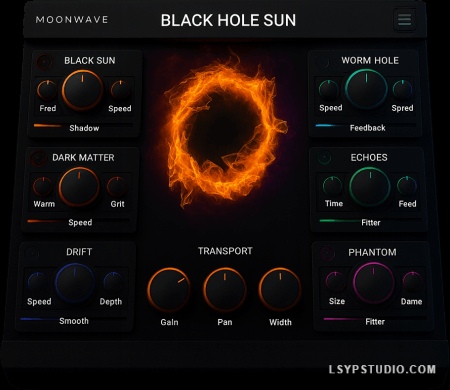Adjust the Dark Matter Speed slider
The width and height of the screenshot is (450, 390).
(x=79, y=221)
